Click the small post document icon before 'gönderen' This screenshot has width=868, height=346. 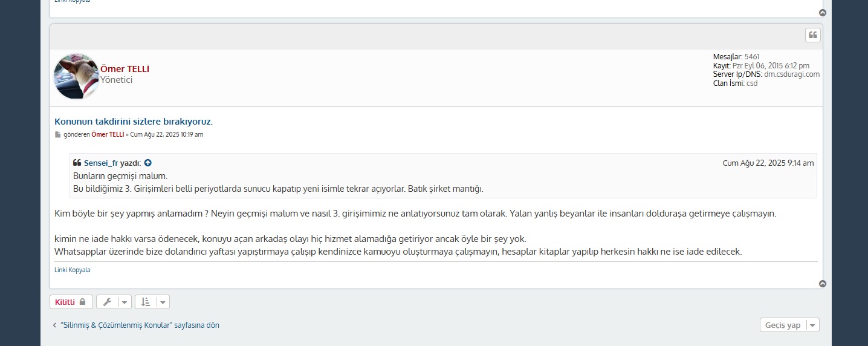pyautogui.click(x=58, y=134)
